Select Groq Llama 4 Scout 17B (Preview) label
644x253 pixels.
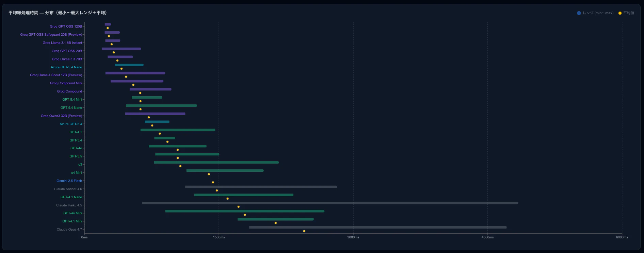tap(56, 75)
